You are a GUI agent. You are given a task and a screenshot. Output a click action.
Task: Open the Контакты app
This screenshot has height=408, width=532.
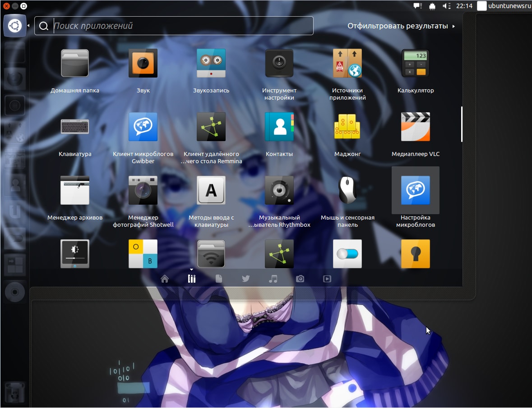coord(279,127)
